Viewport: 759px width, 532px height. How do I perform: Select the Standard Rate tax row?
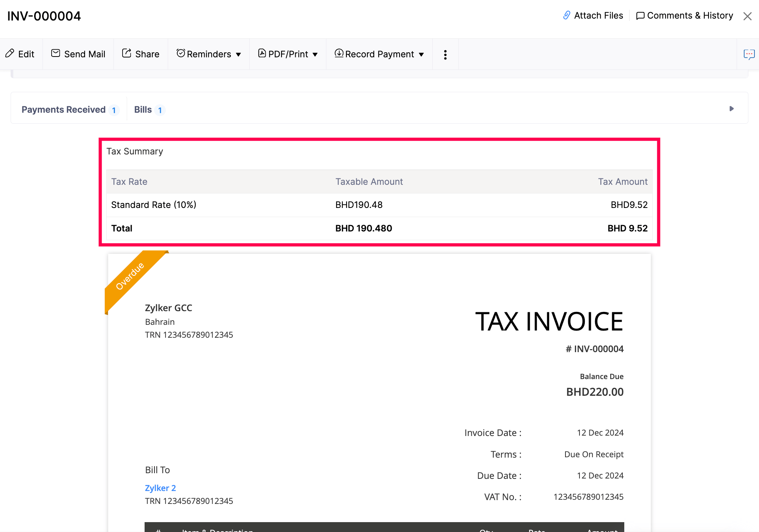(154, 205)
